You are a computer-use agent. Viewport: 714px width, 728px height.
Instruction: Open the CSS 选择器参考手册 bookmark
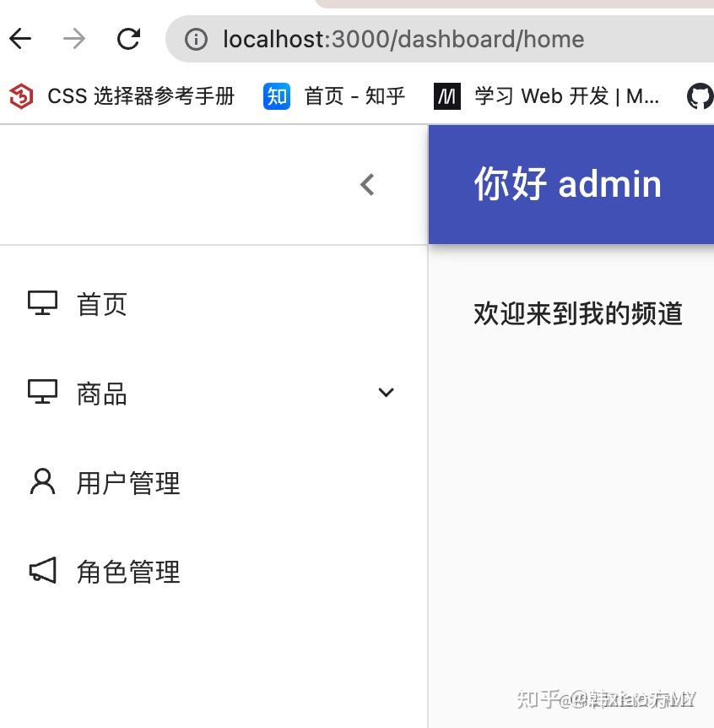coord(122,96)
